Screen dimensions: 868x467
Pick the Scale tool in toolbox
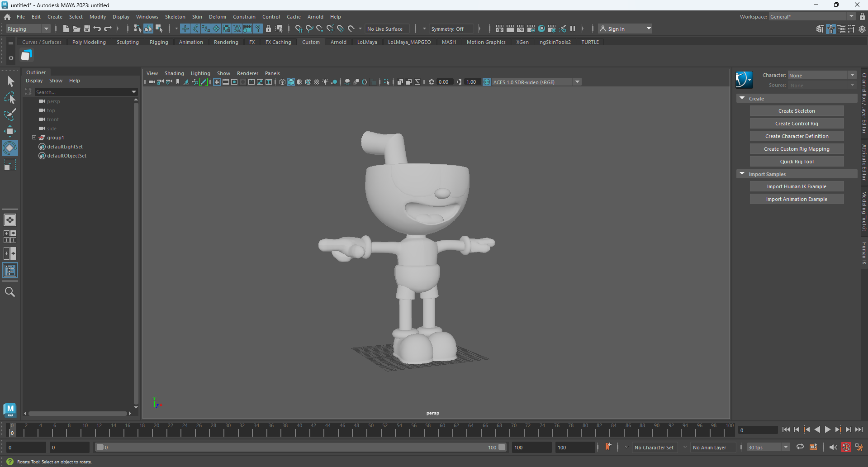(10, 165)
